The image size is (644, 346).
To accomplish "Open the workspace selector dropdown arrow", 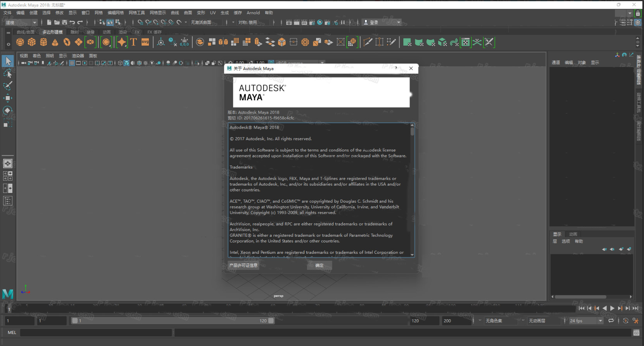I will (630, 14).
